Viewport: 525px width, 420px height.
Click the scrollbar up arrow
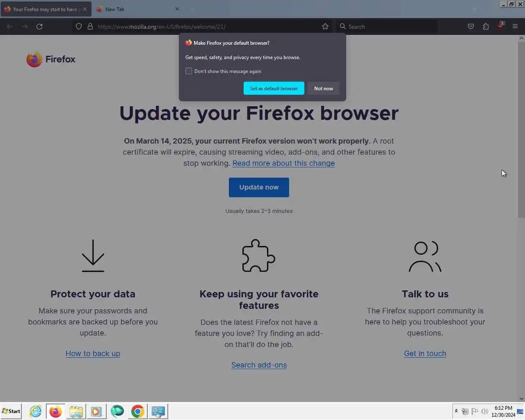point(521,38)
